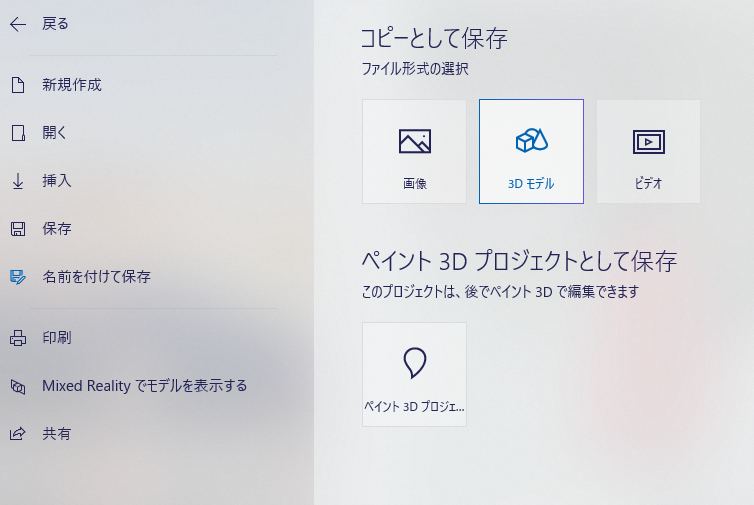Click the ペイント 3D プロジェクトとして保存 heading

[519, 262]
